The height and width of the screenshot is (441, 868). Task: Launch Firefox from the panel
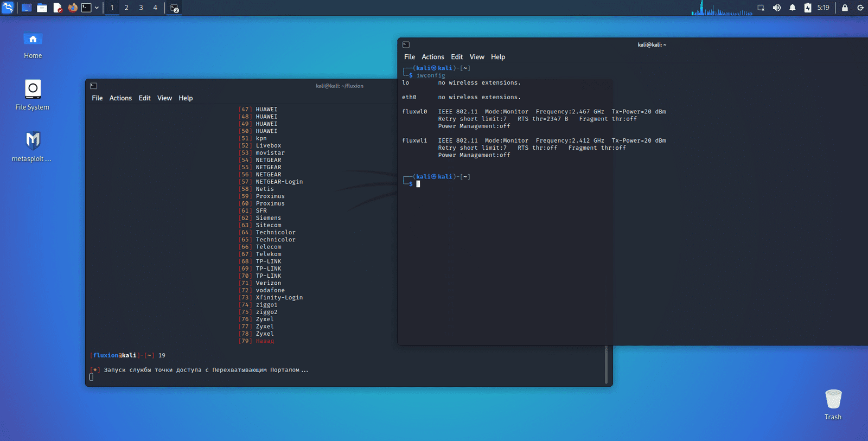click(x=73, y=8)
